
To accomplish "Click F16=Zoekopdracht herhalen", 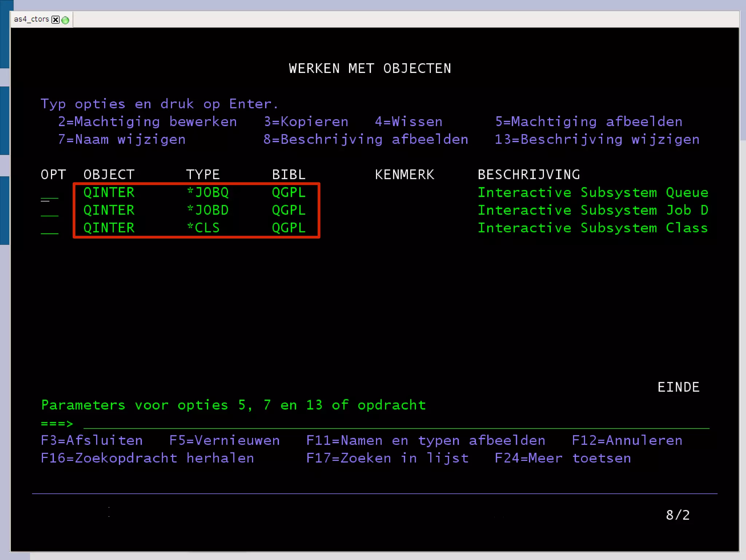I will pyautogui.click(x=147, y=458).
